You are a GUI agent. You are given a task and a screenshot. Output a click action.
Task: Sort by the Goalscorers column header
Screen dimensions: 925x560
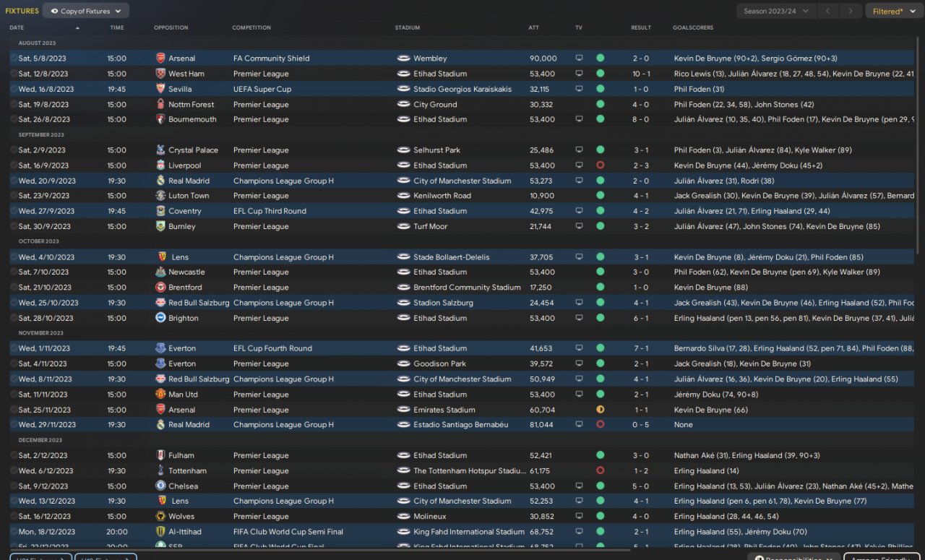693,27
